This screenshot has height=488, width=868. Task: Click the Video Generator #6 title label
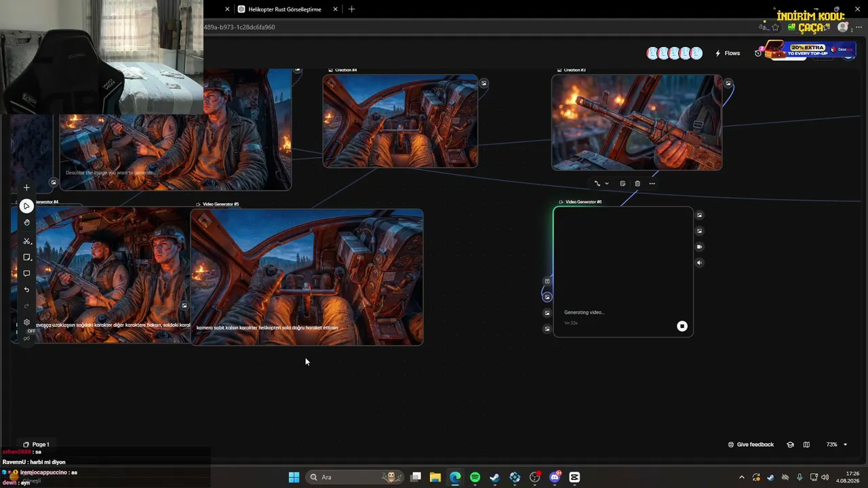point(583,202)
